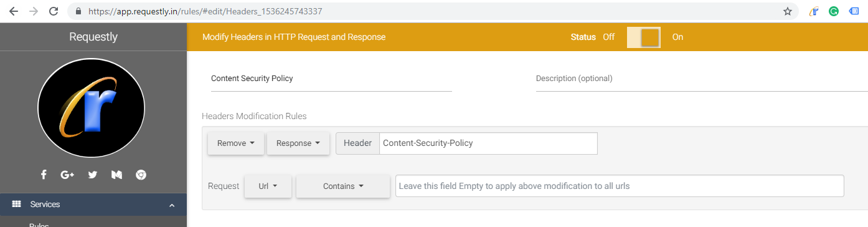Viewport: 868px width, 227px height.
Task: Click the Header label addon
Action: 357,143
